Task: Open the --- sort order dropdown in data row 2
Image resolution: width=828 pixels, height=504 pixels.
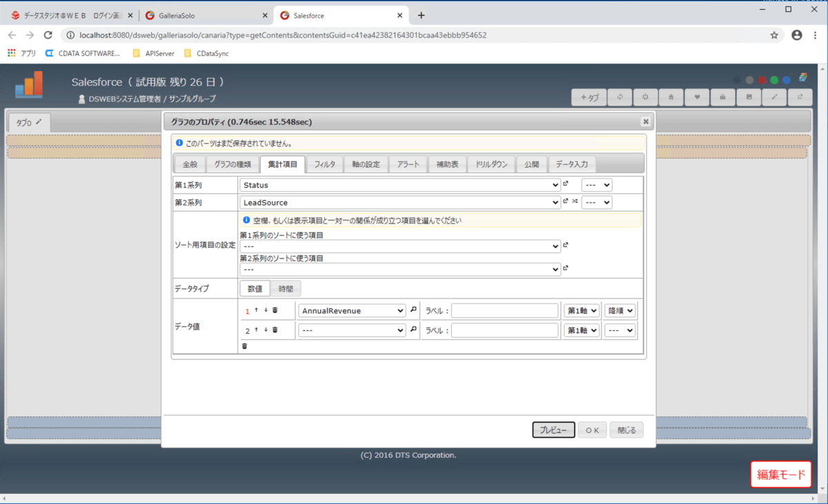Action: click(x=620, y=331)
